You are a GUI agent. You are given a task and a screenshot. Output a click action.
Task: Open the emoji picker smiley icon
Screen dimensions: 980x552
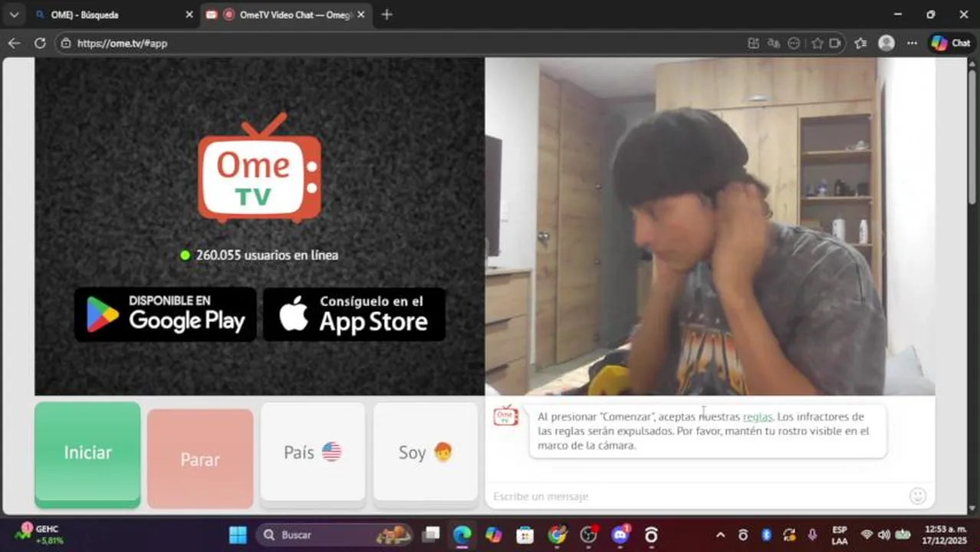[x=918, y=496]
